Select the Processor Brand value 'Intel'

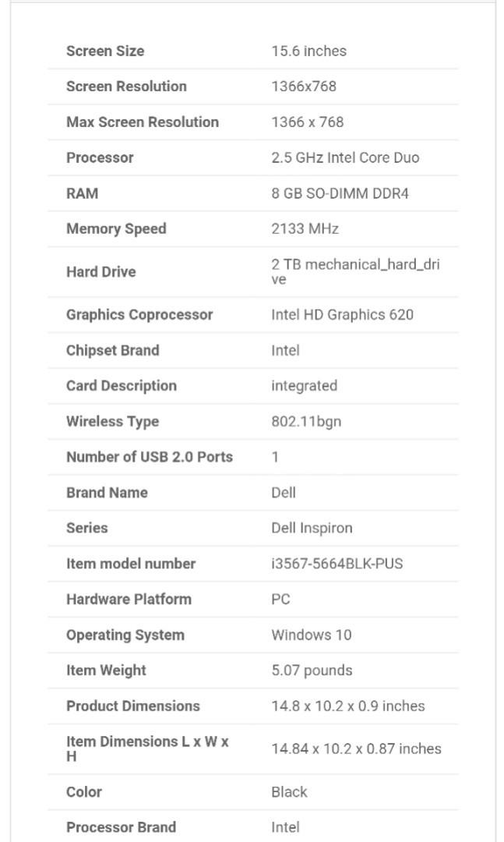tap(286, 827)
